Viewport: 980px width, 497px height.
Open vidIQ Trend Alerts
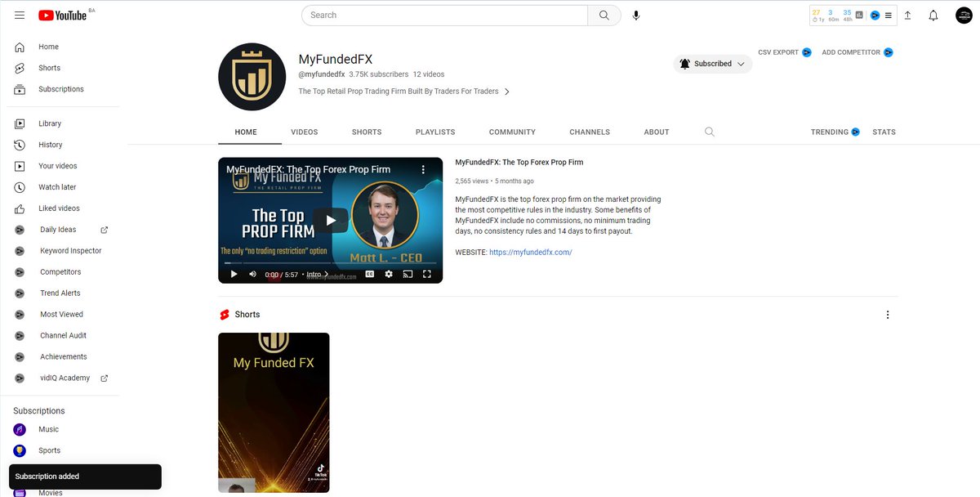click(x=62, y=293)
